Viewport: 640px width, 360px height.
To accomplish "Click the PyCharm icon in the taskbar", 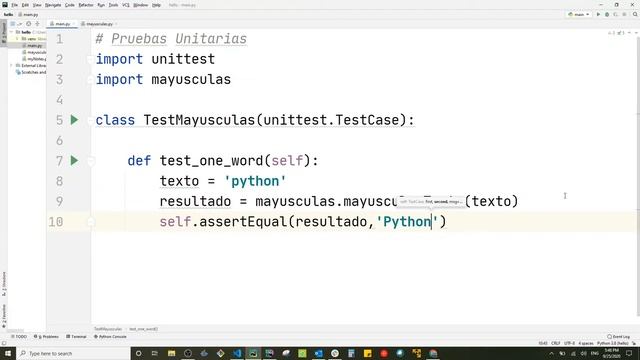I will click(x=253, y=353).
